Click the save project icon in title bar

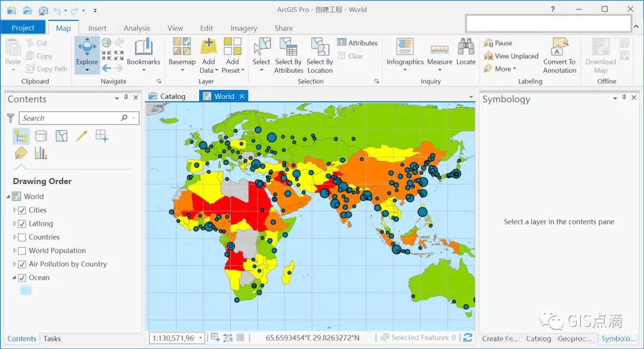click(43, 10)
